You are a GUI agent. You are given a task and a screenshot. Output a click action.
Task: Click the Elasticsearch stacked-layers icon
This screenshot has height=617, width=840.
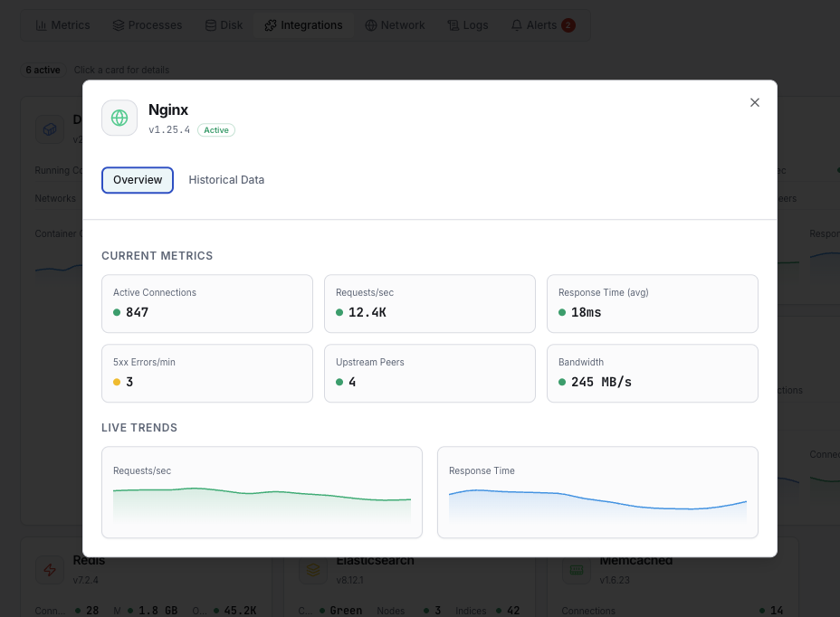coord(312,570)
